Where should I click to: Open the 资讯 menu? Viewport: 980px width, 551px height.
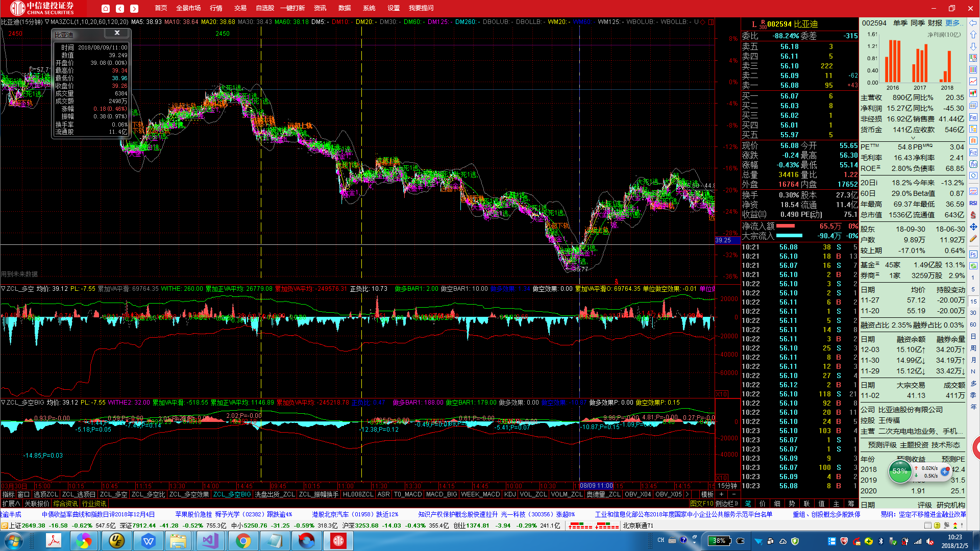320,8
